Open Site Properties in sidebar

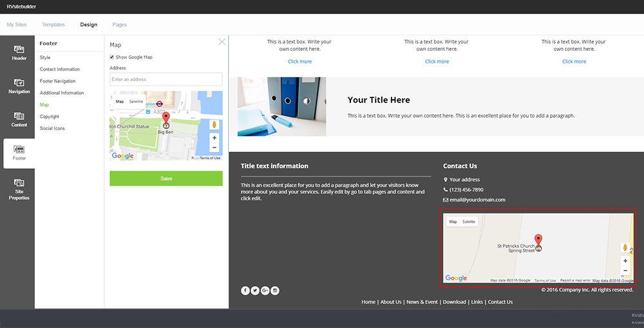(19, 189)
